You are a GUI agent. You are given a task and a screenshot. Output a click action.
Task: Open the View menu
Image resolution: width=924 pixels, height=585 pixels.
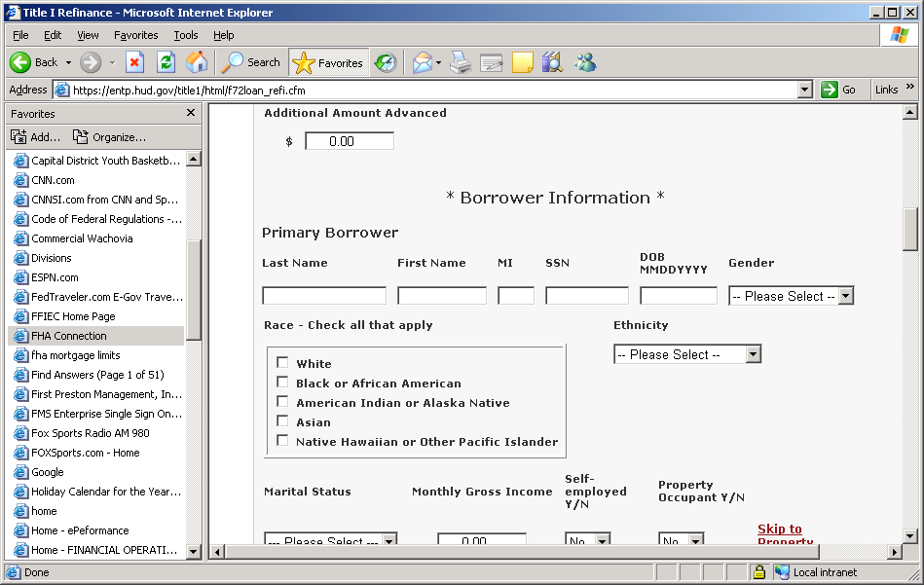tap(88, 35)
